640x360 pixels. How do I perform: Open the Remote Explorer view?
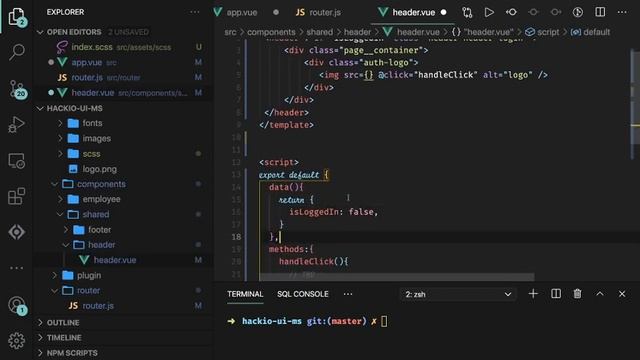coord(16,160)
